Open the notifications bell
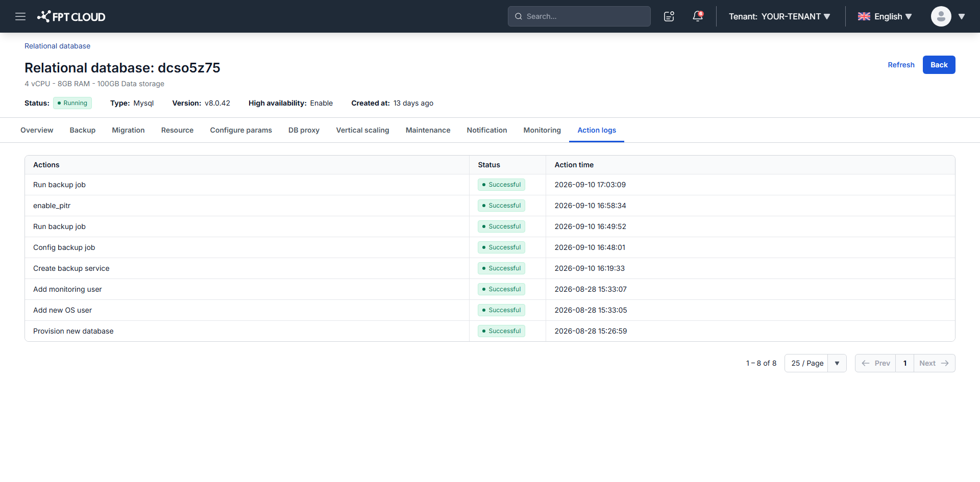This screenshot has width=980, height=482. (x=698, y=16)
